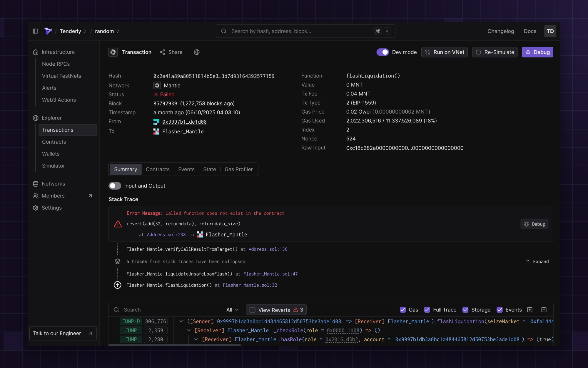The height and width of the screenshot is (368, 588).
Task: Uncheck the Full Trace checkbox
Action: (427, 310)
